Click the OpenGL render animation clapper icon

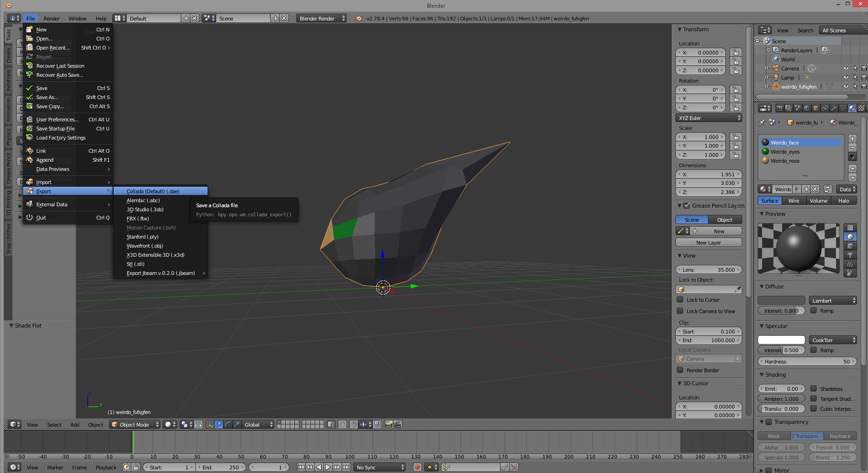pyautogui.click(x=397, y=424)
